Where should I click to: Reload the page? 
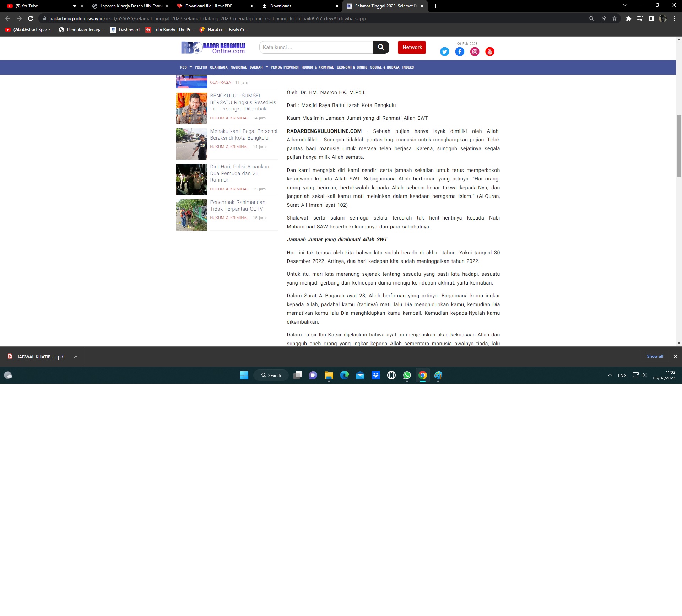pos(31,18)
